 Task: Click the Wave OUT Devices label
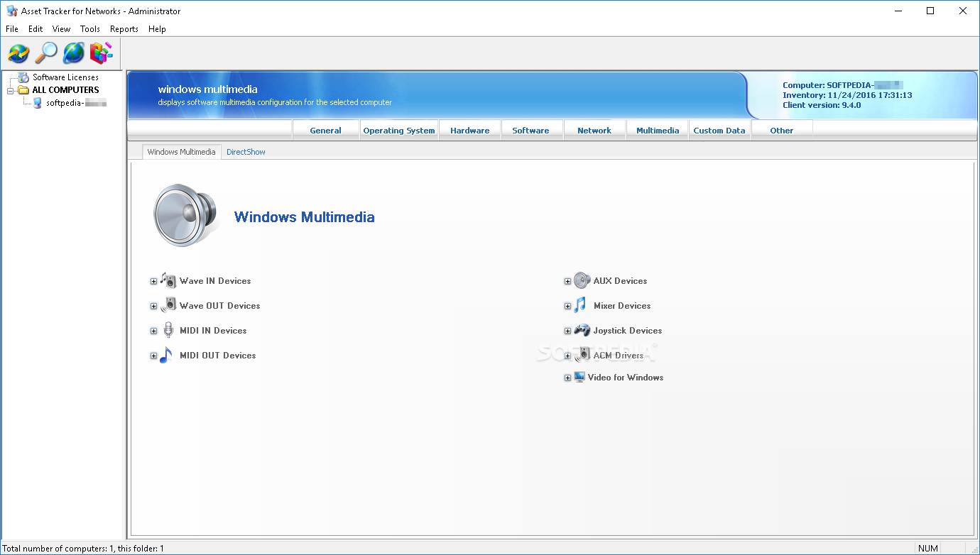tap(220, 306)
